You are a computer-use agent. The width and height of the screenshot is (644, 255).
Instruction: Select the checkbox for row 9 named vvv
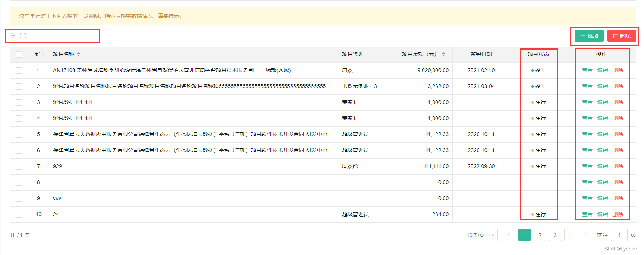pyautogui.click(x=19, y=198)
